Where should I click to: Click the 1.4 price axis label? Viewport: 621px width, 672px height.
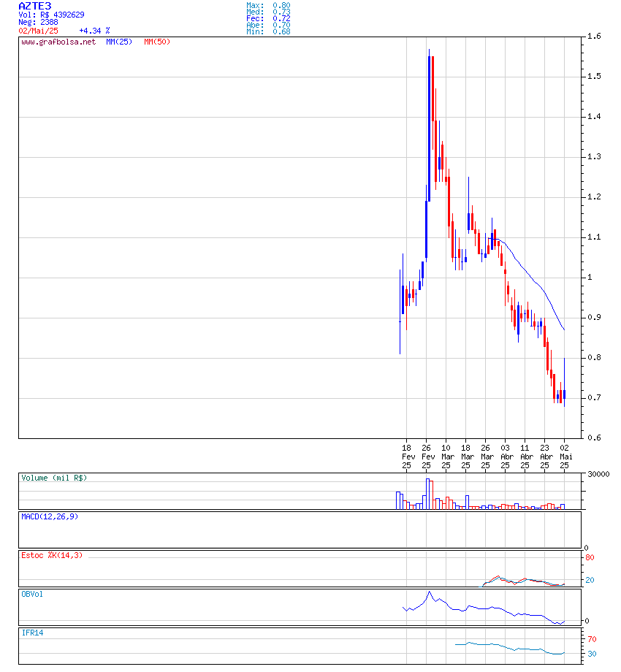tap(594, 117)
